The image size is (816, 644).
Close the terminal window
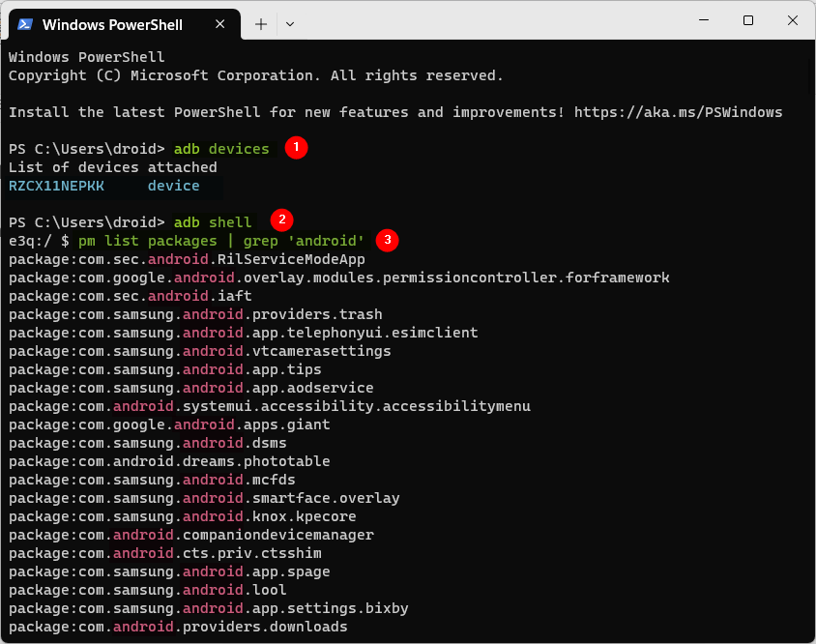[792, 20]
